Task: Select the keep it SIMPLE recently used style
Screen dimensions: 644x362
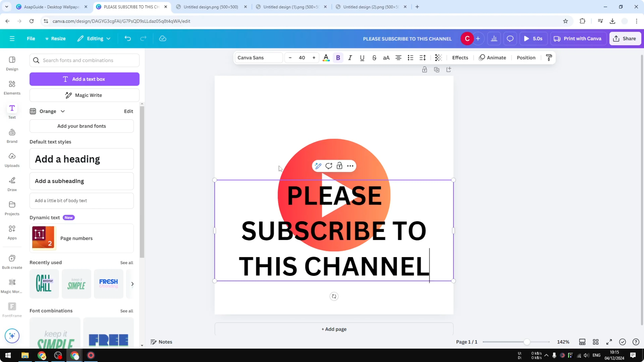Action: (x=76, y=284)
